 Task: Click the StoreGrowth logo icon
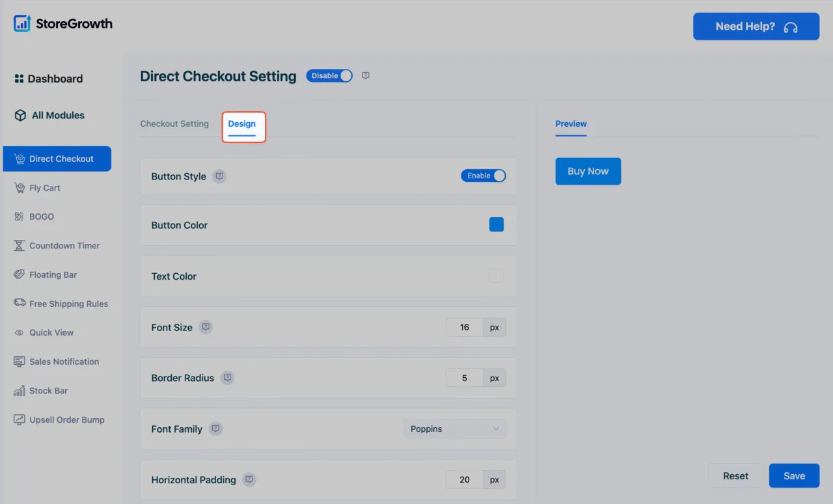22,23
